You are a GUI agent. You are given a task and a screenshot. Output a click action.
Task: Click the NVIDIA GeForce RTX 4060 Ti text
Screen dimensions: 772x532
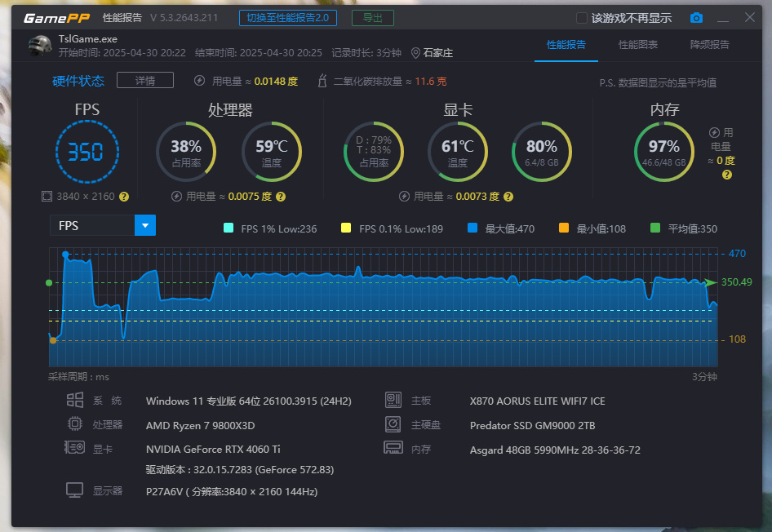click(213, 450)
